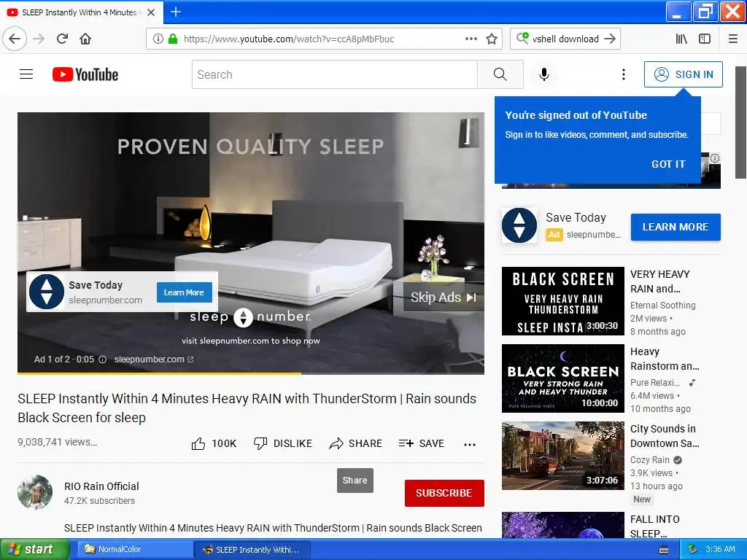Click the green padlock security icon
Image resolution: width=747 pixels, height=560 pixels.
[x=173, y=39]
